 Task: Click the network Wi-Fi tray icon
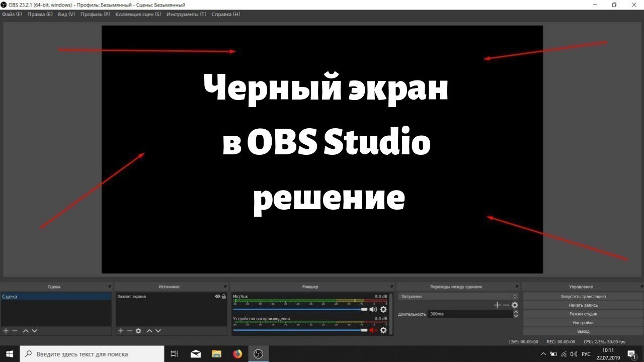click(x=563, y=354)
